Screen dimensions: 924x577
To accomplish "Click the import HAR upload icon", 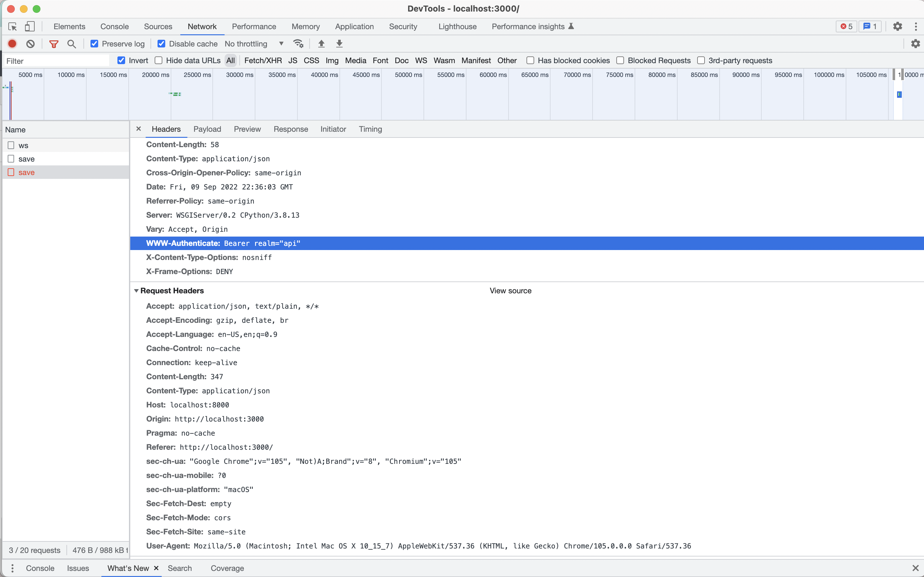I will pos(321,44).
